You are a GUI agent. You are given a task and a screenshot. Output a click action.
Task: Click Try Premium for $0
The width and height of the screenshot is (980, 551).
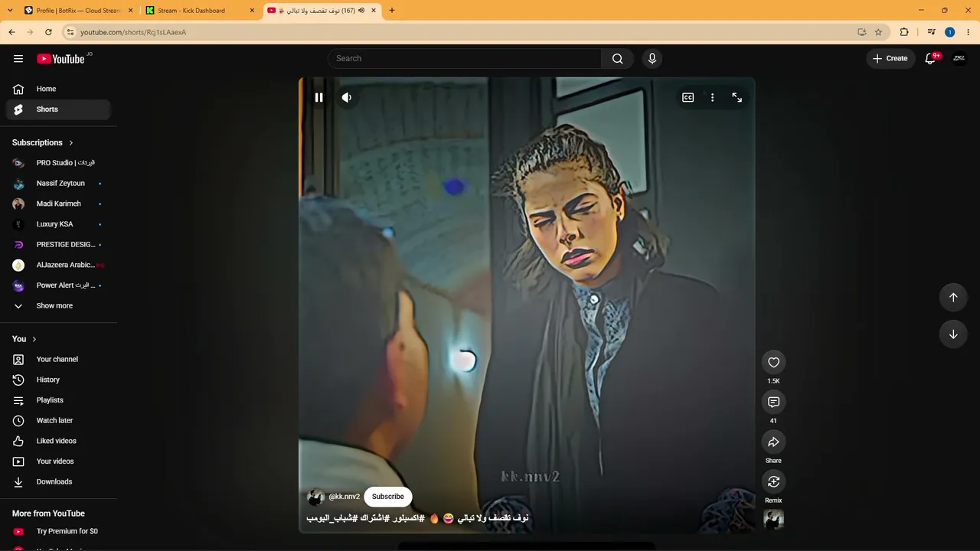[59, 531]
